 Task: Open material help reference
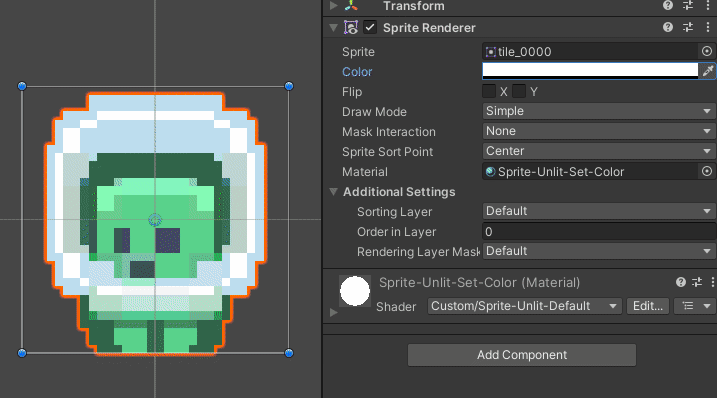681,282
